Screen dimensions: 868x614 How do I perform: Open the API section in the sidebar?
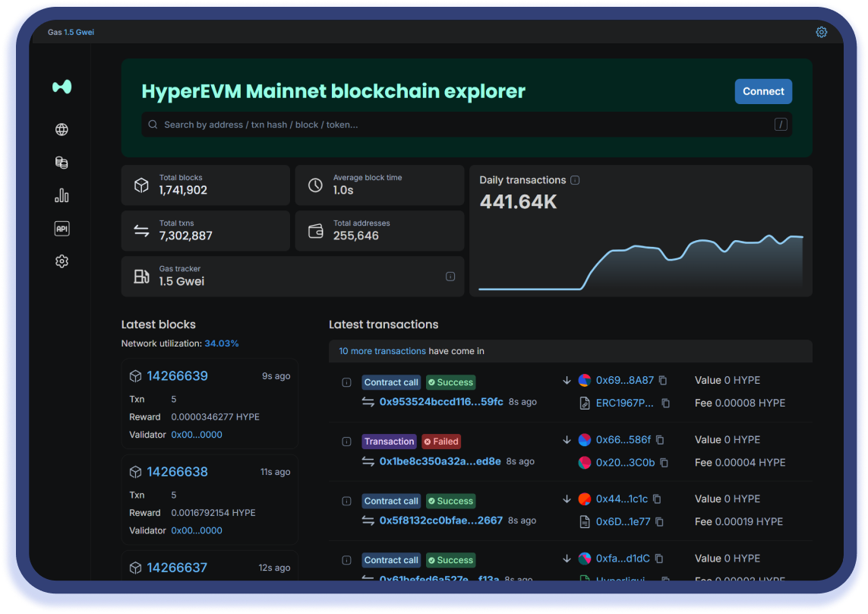click(x=62, y=229)
